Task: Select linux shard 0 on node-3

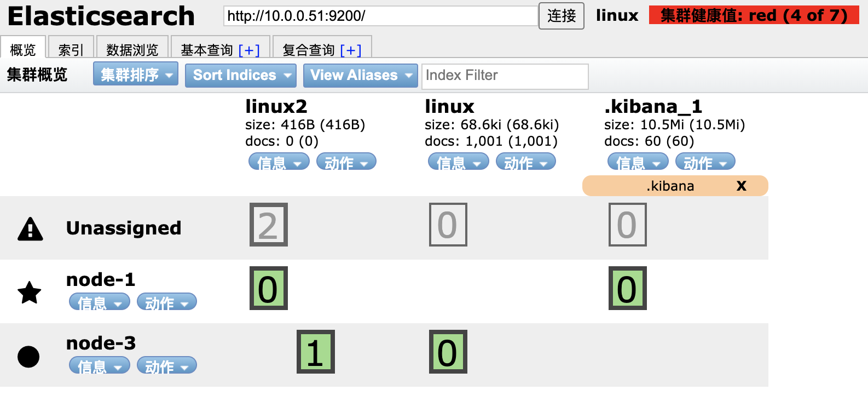Action: click(448, 352)
